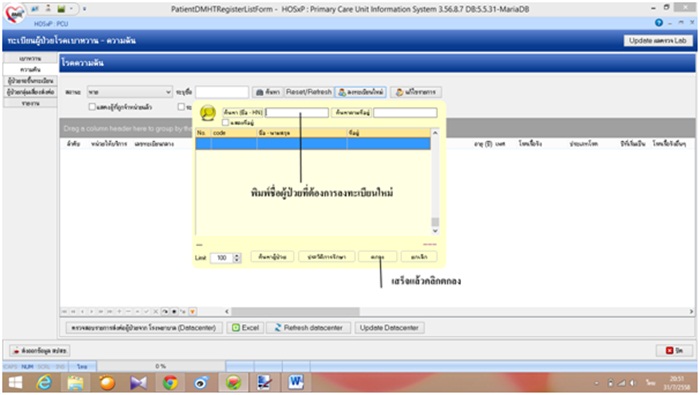Select the fifth tab in left sidebar
700x395 pixels.
click(30, 103)
